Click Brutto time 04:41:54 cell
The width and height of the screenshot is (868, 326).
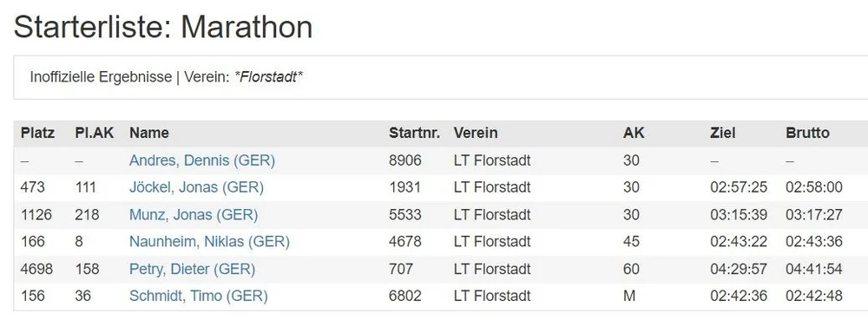click(814, 269)
